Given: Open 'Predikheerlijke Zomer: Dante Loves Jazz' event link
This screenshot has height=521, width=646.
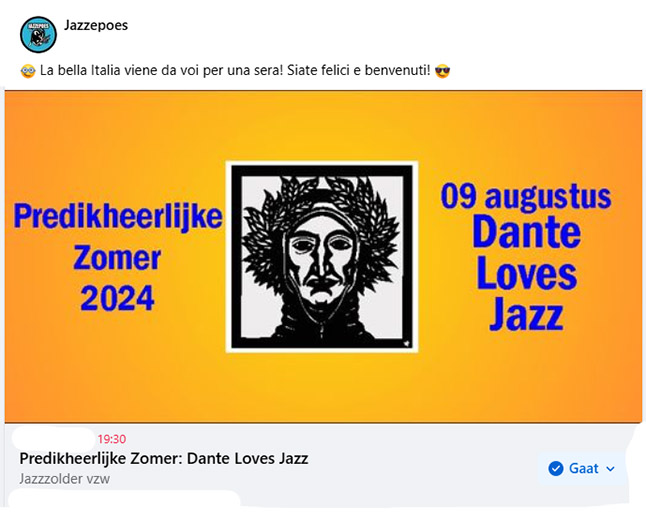Looking at the screenshot, I should pyautogui.click(x=164, y=458).
